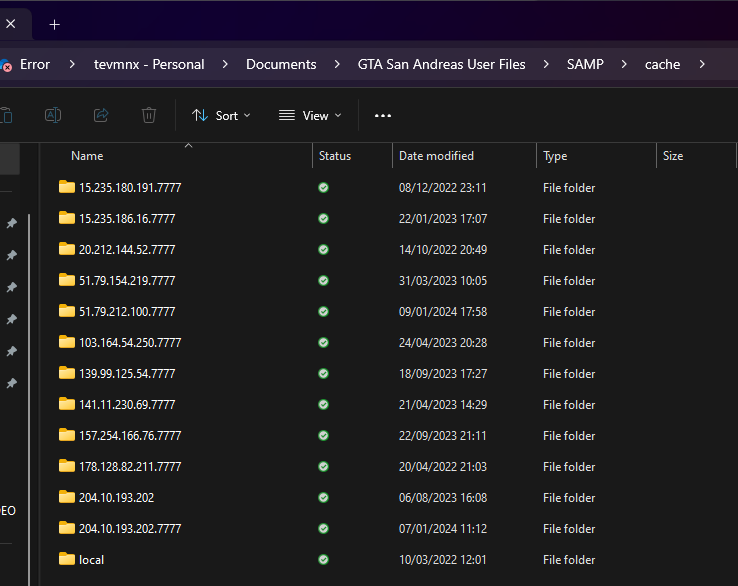Expand chevron after cache breadcrumb
The width and height of the screenshot is (738, 586).
(x=702, y=64)
